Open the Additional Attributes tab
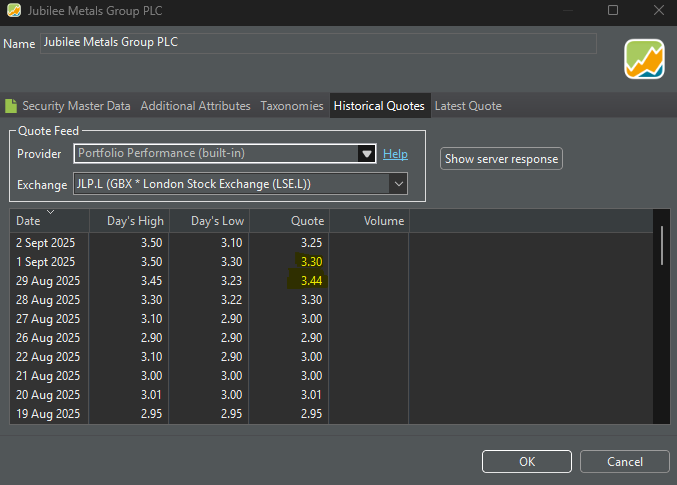 coord(195,106)
